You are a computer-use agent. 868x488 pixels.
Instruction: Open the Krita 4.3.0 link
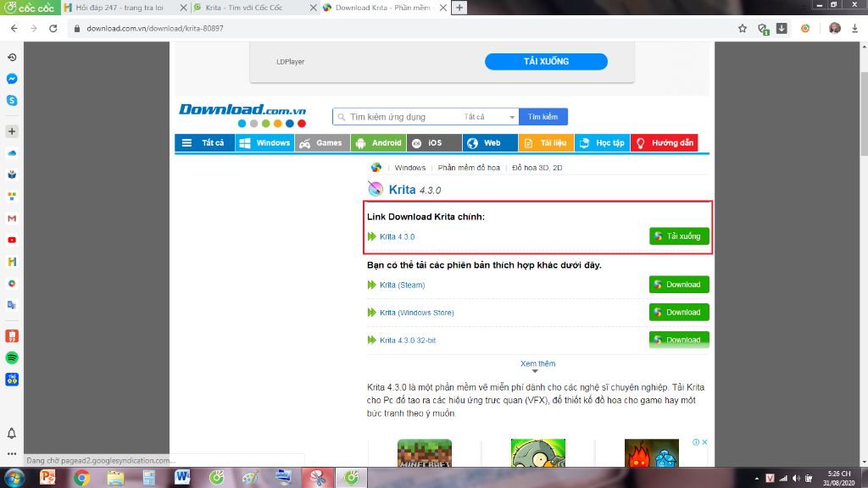[x=397, y=237]
